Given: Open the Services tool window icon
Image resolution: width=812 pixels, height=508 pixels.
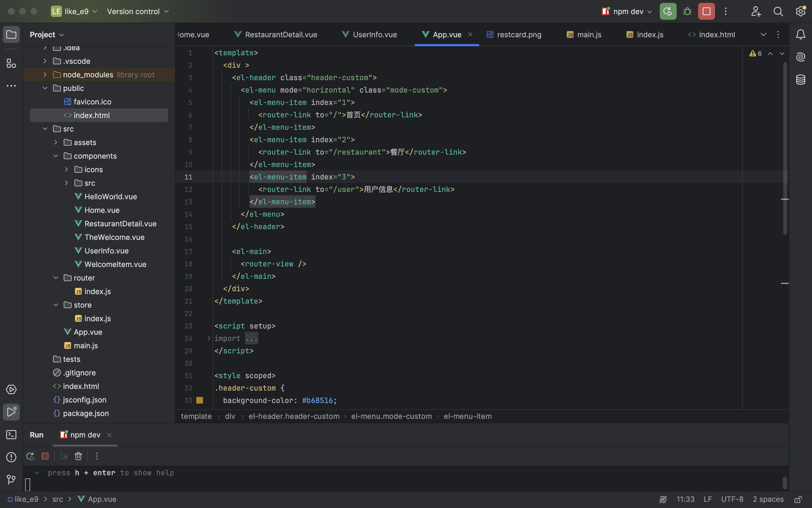Looking at the screenshot, I should (11, 389).
